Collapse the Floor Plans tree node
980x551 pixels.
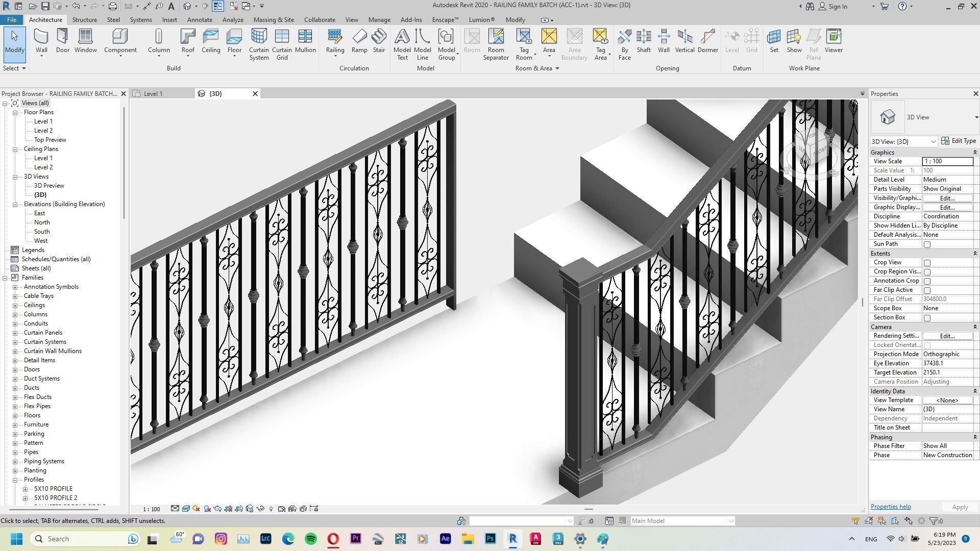pyautogui.click(x=15, y=112)
